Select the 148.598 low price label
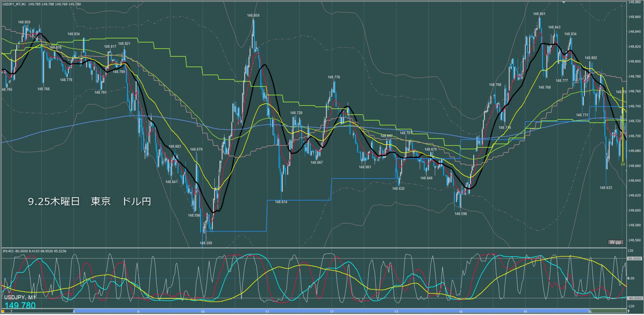 pos(461,214)
